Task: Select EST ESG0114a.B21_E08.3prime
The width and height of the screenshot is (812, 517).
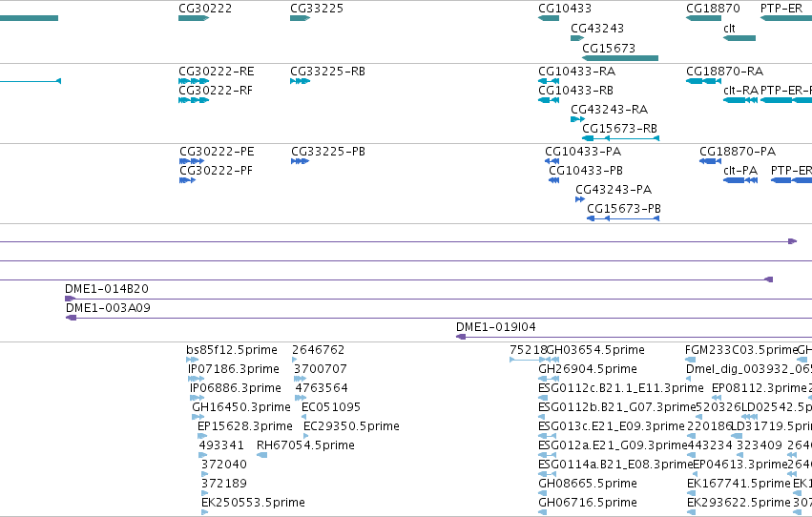Action: click(x=548, y=475)
